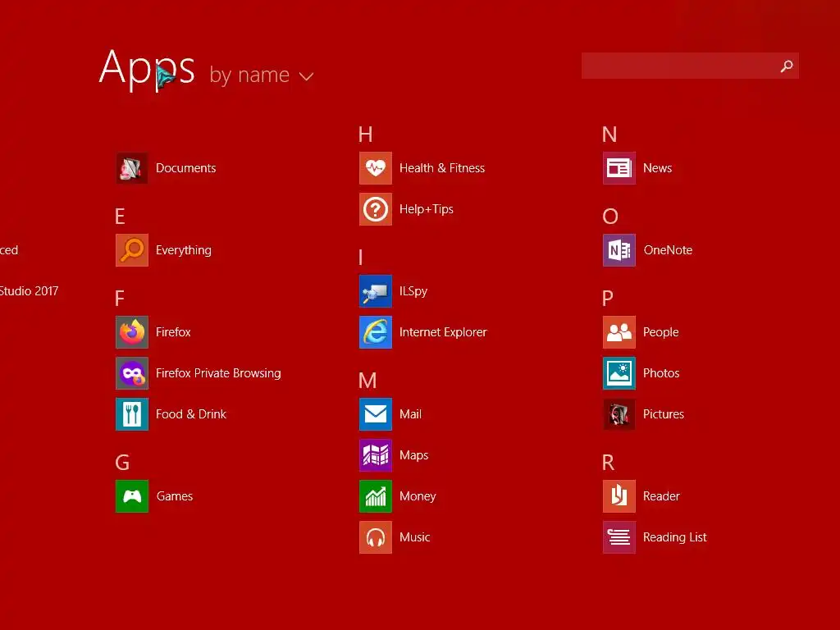Open the Help+Tips icon
840x630 pixels.
(x=376, y=209)
